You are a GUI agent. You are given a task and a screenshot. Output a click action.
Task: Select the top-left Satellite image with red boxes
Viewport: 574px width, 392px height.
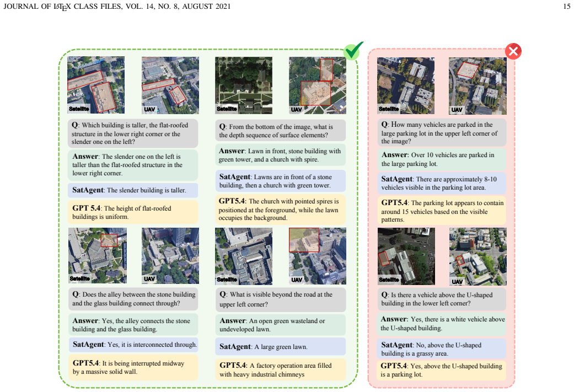[x=96, y=85]
